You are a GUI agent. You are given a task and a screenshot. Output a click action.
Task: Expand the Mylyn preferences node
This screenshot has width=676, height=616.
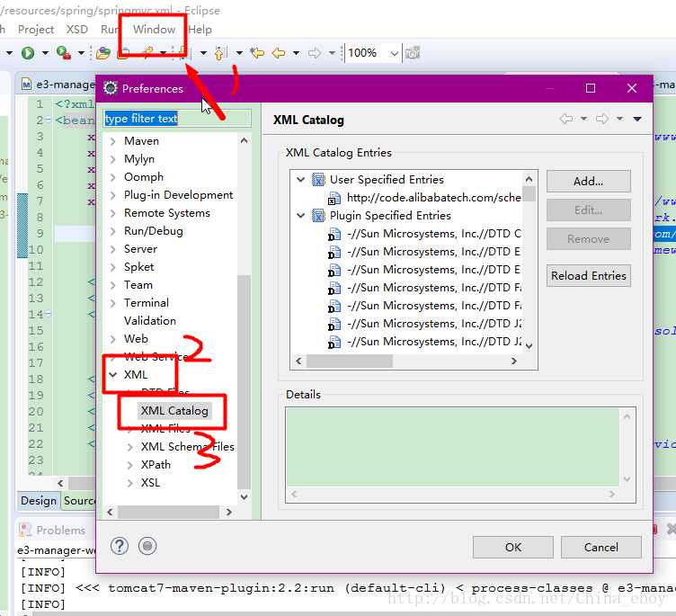[x=113, y=159]
